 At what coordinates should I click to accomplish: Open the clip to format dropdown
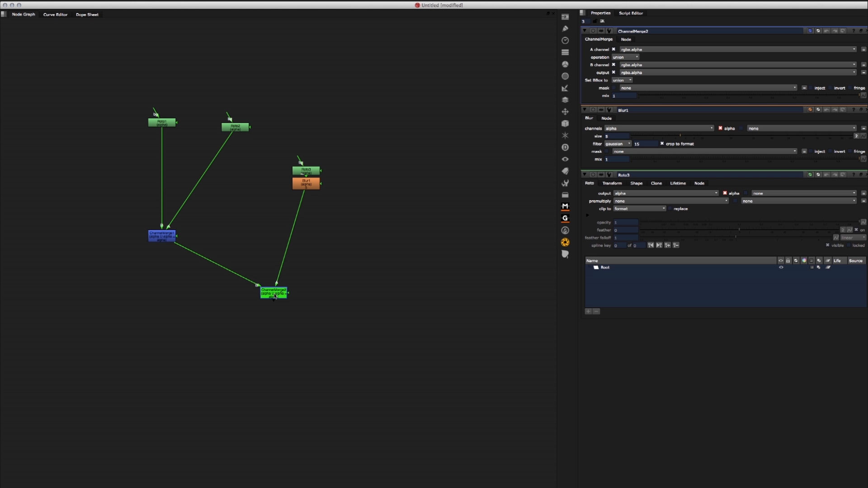coord(639,209)
